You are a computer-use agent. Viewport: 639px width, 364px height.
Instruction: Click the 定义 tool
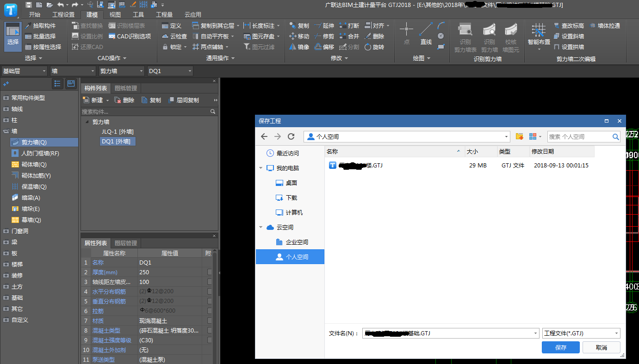[x=172, y=25]
